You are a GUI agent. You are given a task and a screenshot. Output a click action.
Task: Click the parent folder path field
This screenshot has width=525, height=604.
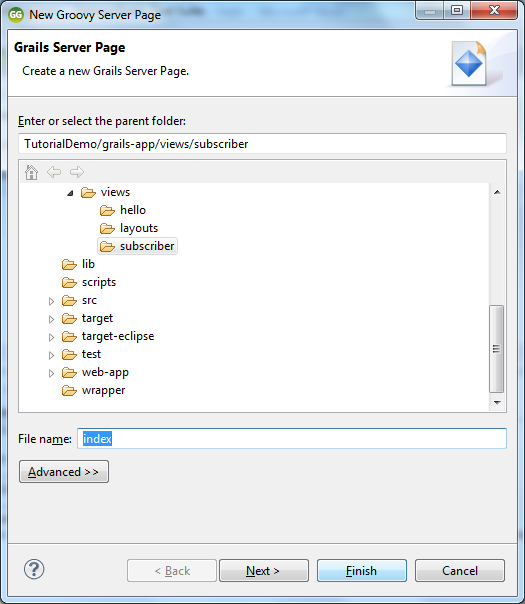(x=262, y=144)
